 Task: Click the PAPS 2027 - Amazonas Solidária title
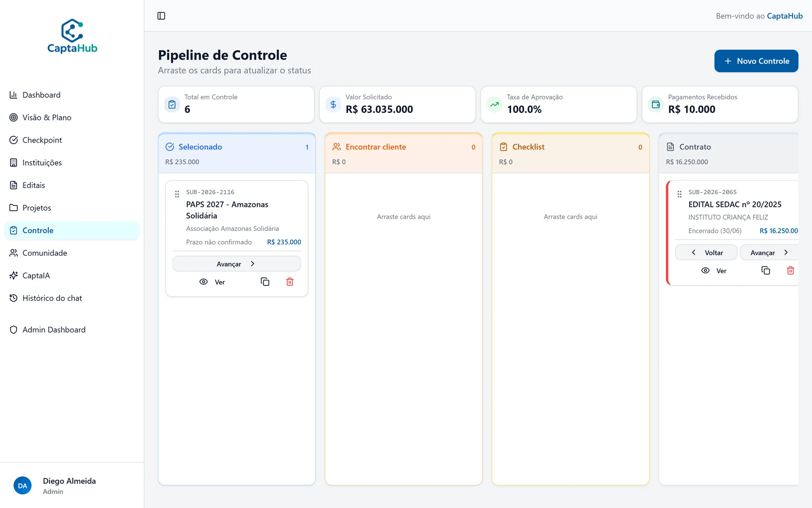[x=227, y=210]
